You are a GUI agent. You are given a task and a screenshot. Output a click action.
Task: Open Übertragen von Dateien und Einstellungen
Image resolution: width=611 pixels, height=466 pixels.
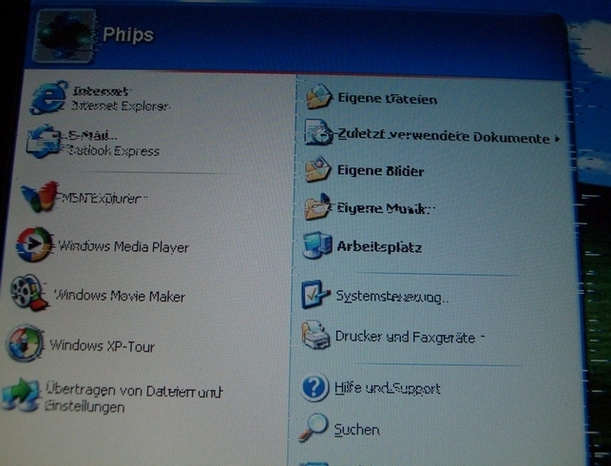click(x=133, y=398)
